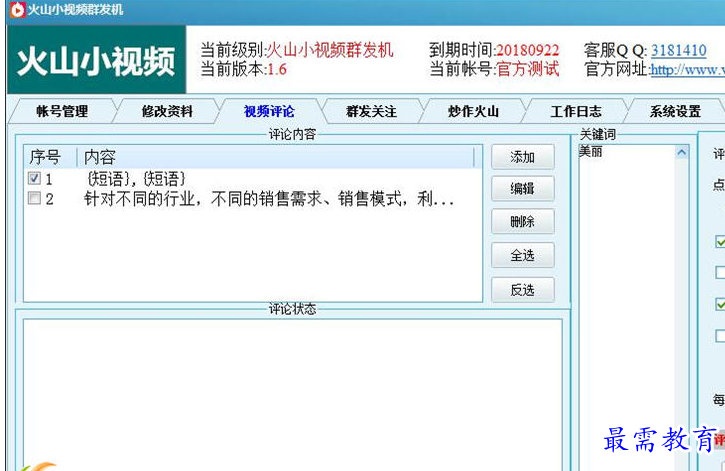Click the 添加 button
The width and height of the screenshot is (725, 471).
point(522,157)
